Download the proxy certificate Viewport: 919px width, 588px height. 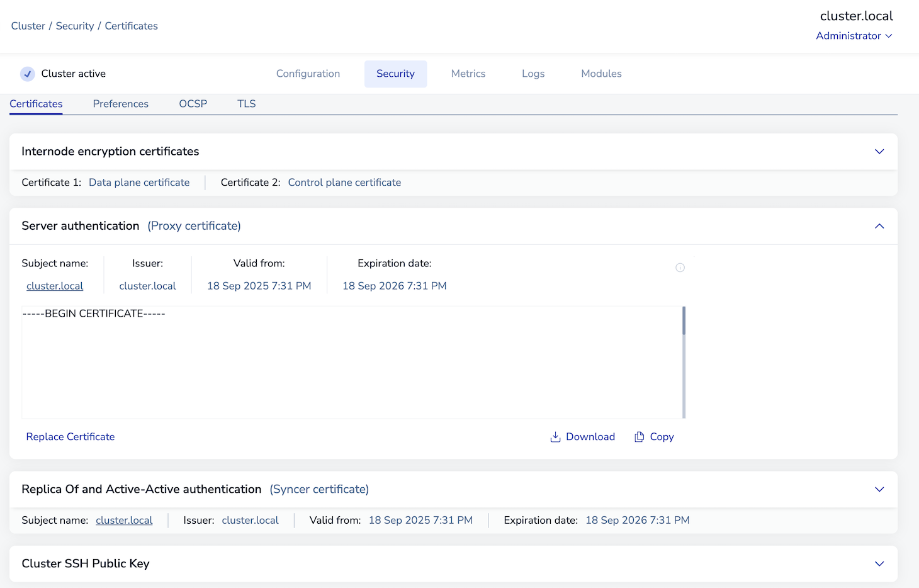pyautogui.click(x=582, y=436)
